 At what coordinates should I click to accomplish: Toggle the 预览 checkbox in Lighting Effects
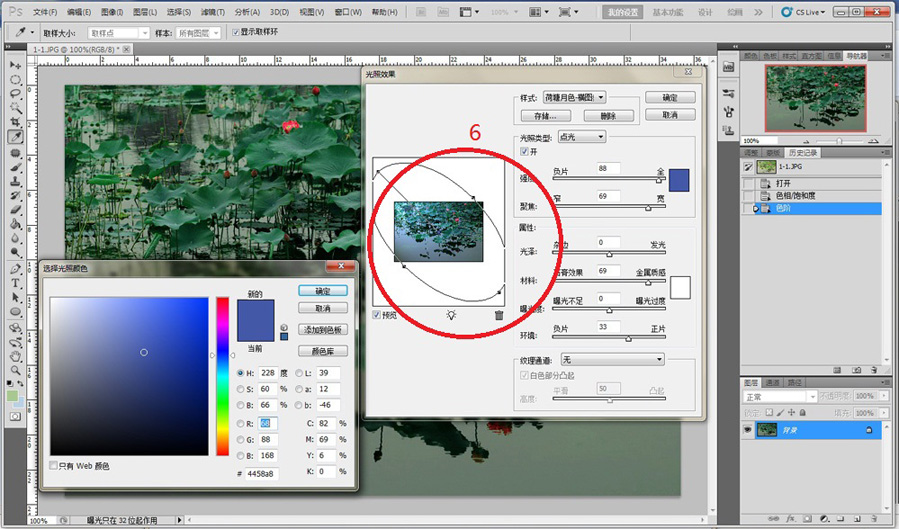click(x=377, y=315)
